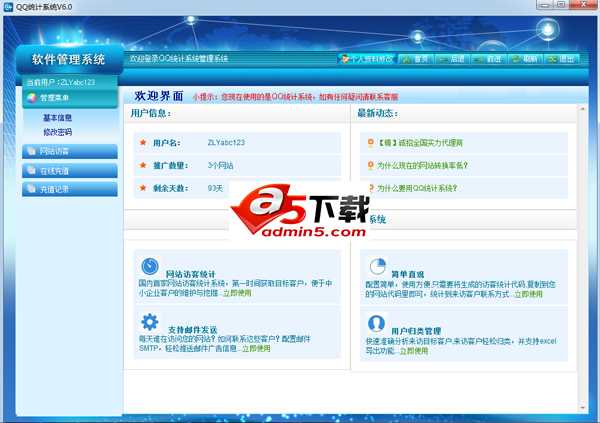Click the gear icon beside 为什么现在的网站转换率低
Screen dimensions: 600x423
[x=370, y=165]
